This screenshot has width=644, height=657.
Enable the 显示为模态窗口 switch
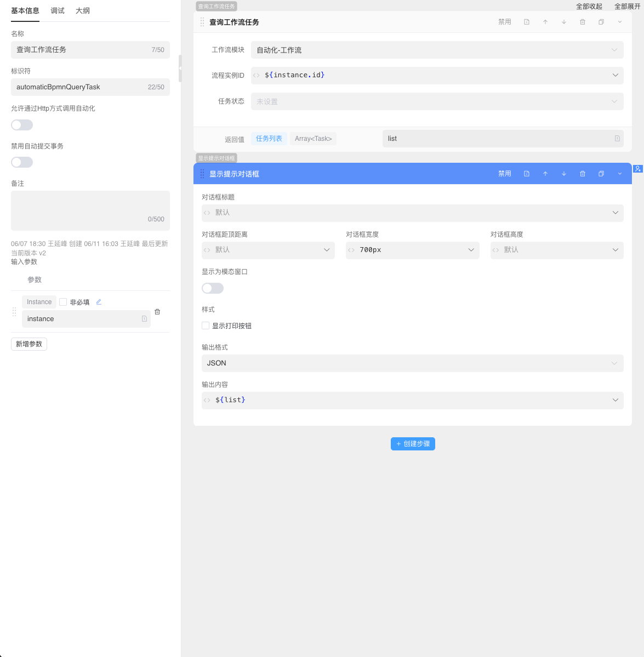click(213, 288)
